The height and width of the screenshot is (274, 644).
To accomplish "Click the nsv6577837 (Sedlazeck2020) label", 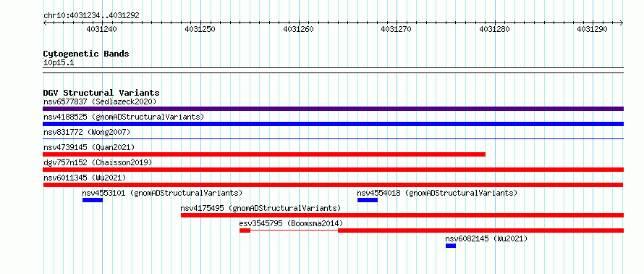I will pos(100,101).
